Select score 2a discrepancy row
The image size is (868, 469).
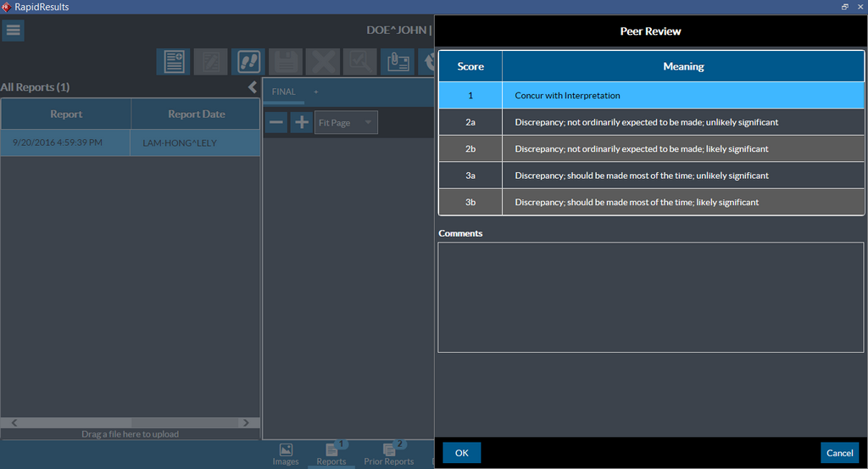650,122
